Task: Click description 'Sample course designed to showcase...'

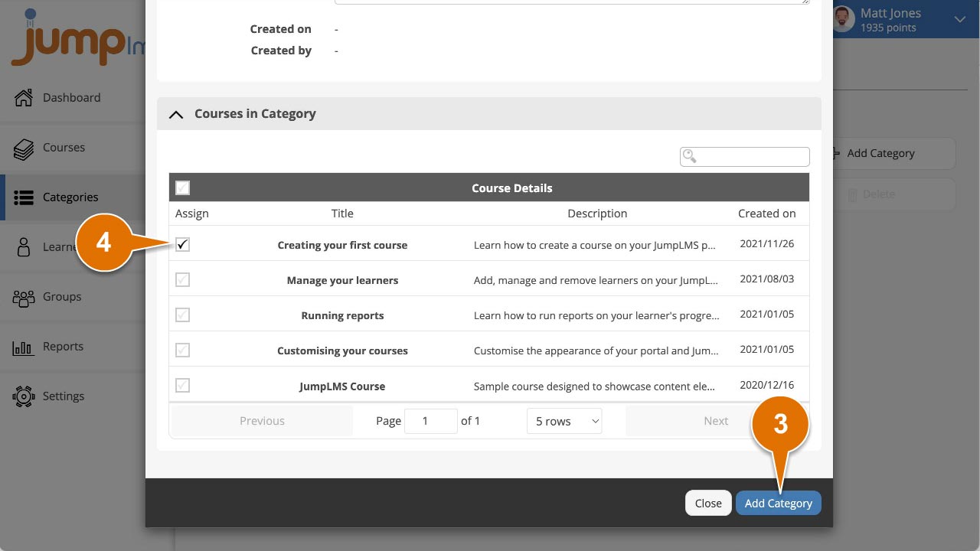Action: tap(596, 386)
